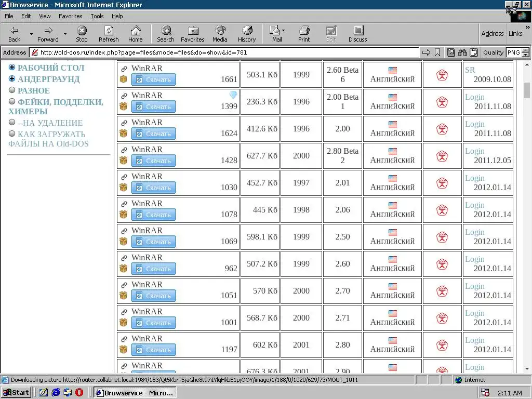Reload the page with Refresh icon
Image resolution: width=532 pixels, height=399 pixels.
(109, 34)
